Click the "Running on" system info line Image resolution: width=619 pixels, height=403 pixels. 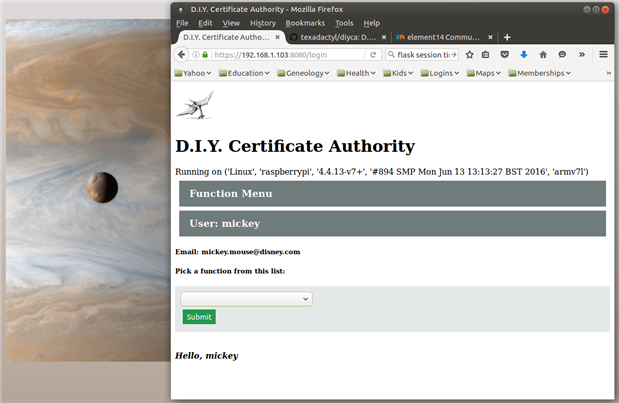pos(382,172)
